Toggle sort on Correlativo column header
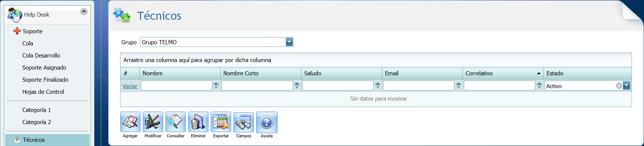Image resolution: width=644 pixels, height=146 pixels. [x=503, y=73]
